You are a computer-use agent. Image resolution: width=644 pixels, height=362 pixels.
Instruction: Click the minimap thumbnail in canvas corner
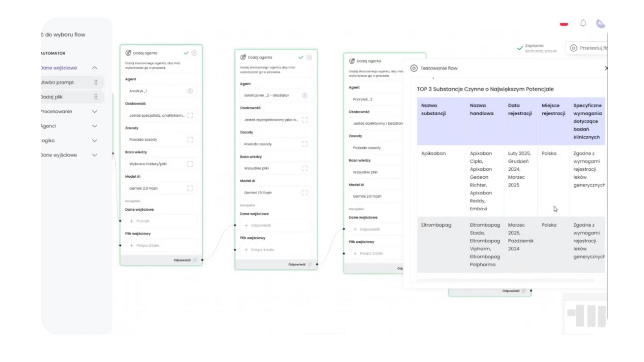click(585, 314)
